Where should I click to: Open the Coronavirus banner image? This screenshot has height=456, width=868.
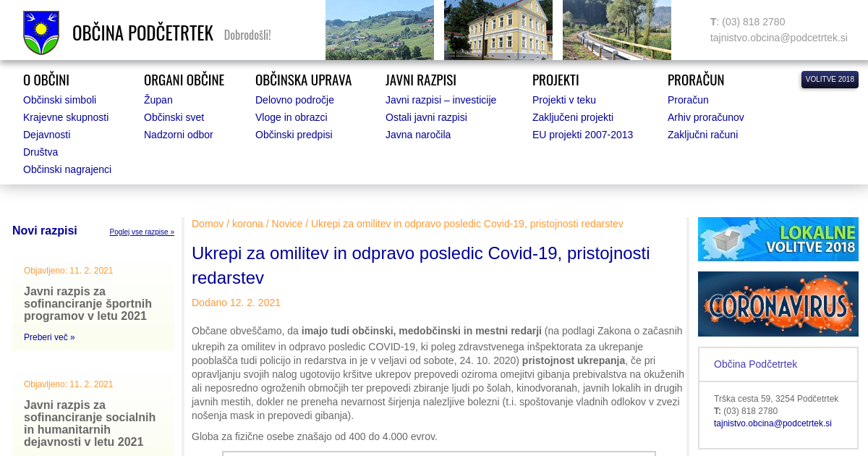(778, 304)
